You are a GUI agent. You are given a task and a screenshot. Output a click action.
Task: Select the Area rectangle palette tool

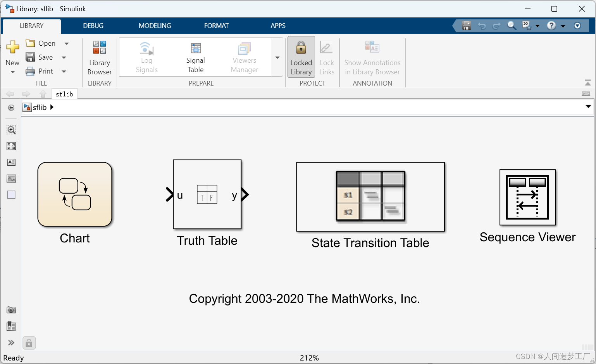[11, 195]
